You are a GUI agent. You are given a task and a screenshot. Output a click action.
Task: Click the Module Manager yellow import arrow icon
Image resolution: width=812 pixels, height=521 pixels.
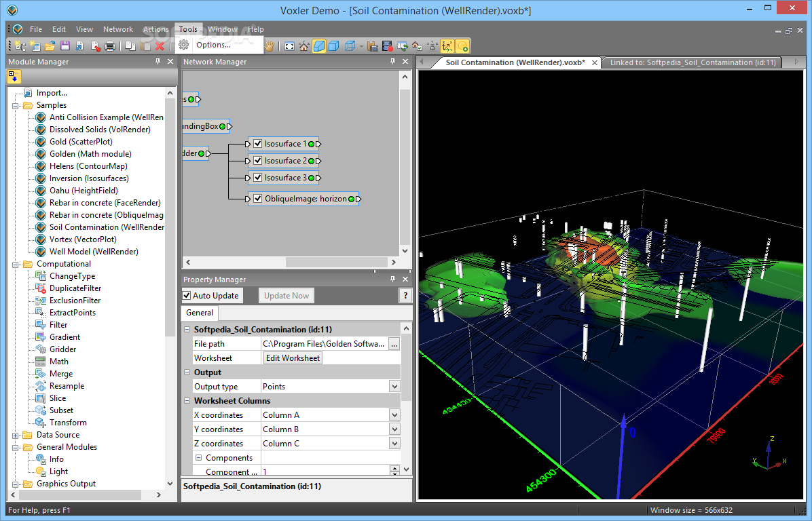(x=14, y=77)
